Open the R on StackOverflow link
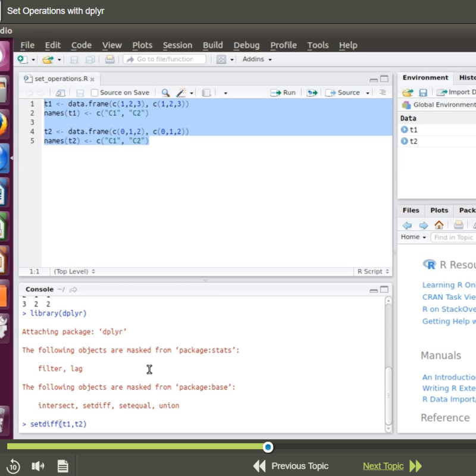Screen dimensions: 476x476 pyautogui.click(x=449, y=309)
